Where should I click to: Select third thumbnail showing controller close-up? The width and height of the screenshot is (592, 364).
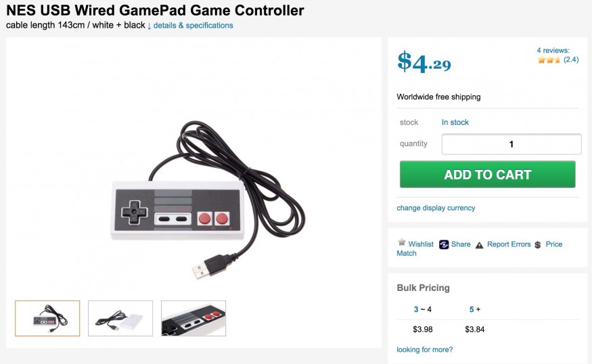tap(193, 318)
